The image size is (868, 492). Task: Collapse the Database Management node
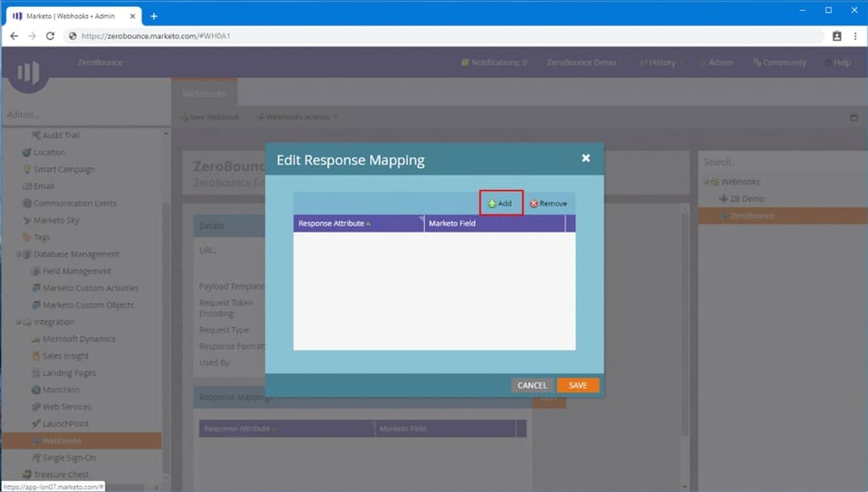click(19, 254)
